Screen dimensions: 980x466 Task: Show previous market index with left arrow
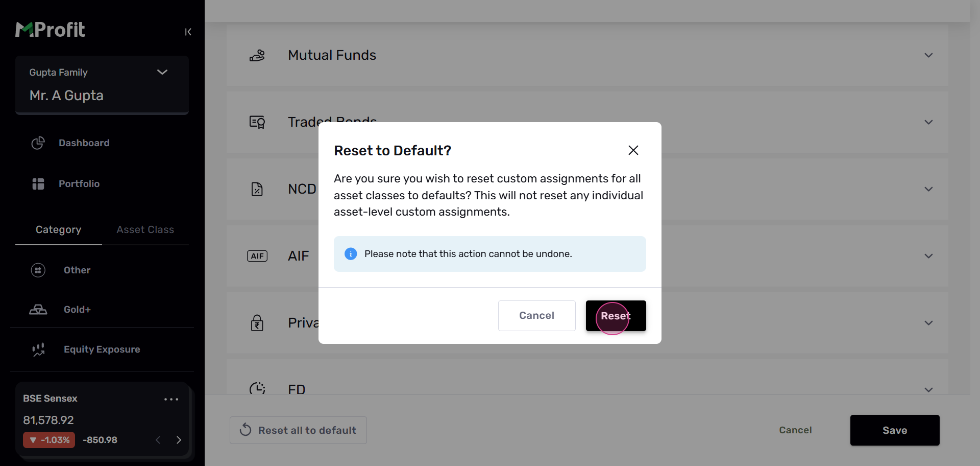158,440
